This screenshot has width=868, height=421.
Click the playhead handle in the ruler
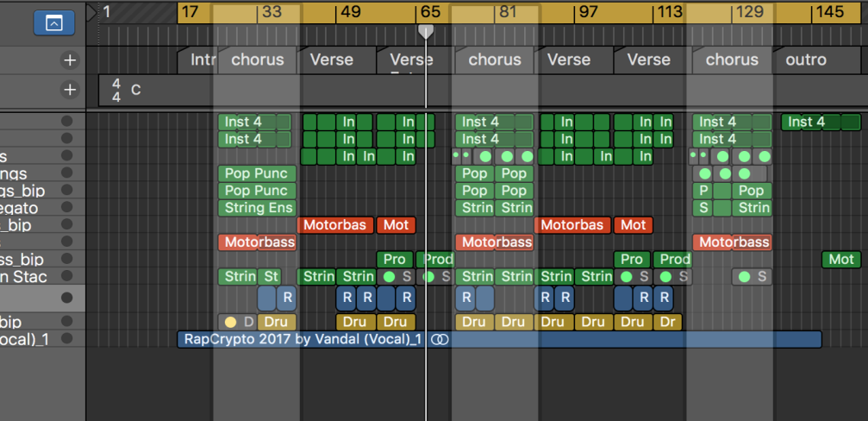pyautogui.click(x=426, y=31)
